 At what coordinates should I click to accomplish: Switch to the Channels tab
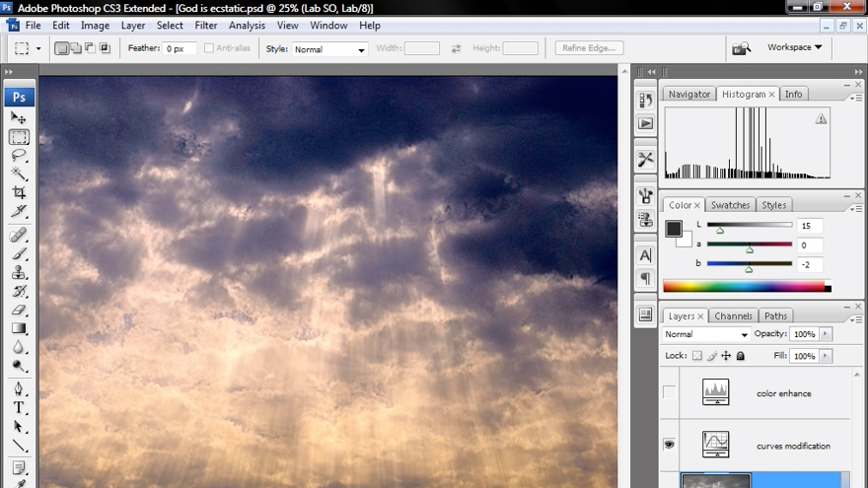[733, 315]
